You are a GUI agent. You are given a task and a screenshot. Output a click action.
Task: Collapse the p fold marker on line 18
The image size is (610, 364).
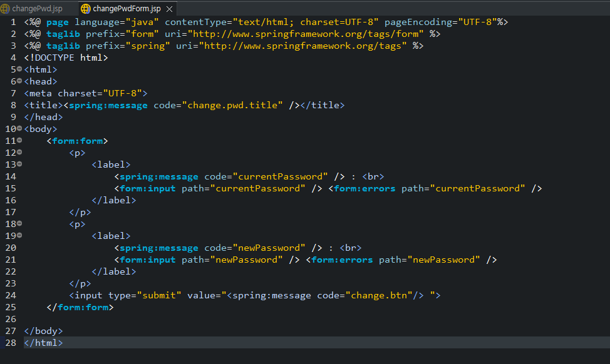pos(19,223)
